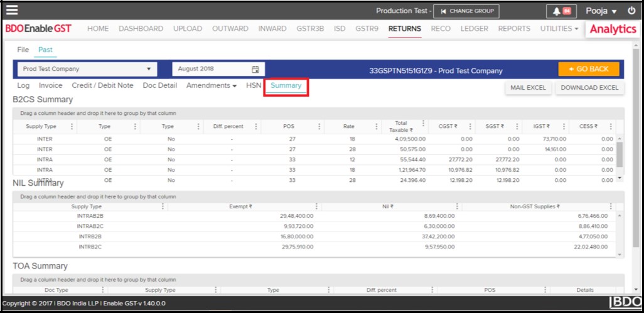Screen dimensions: 644x313
Task: Go to the GSTR3B menu item
Action: click(311, 29)
